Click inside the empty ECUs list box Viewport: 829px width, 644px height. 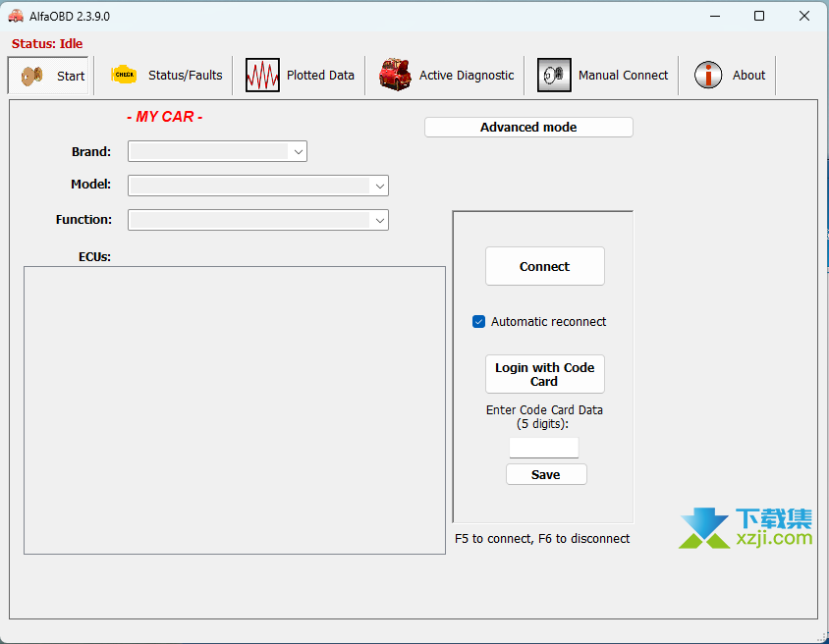tap(234, 409)
